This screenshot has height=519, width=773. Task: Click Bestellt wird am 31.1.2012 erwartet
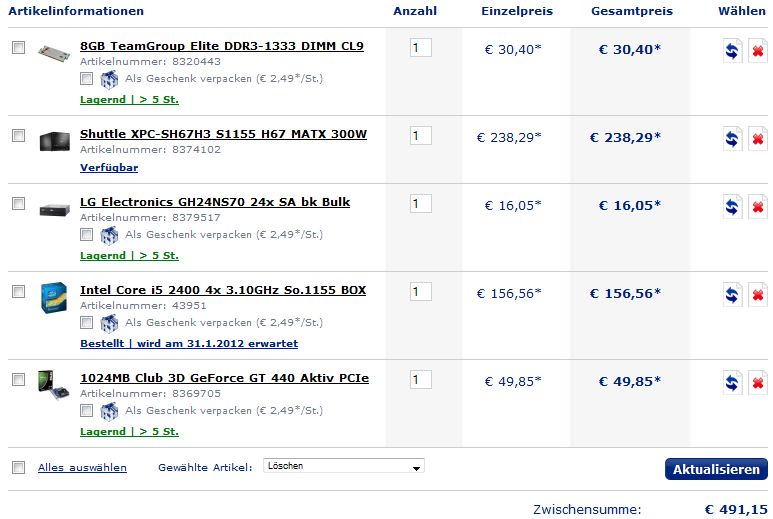pos(189,344)
